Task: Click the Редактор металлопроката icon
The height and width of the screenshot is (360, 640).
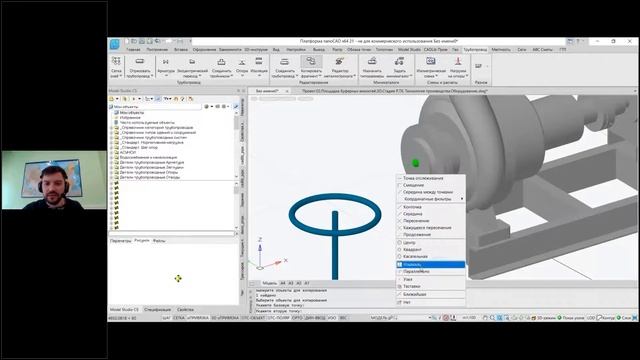Action: click(x=339, y=61)
